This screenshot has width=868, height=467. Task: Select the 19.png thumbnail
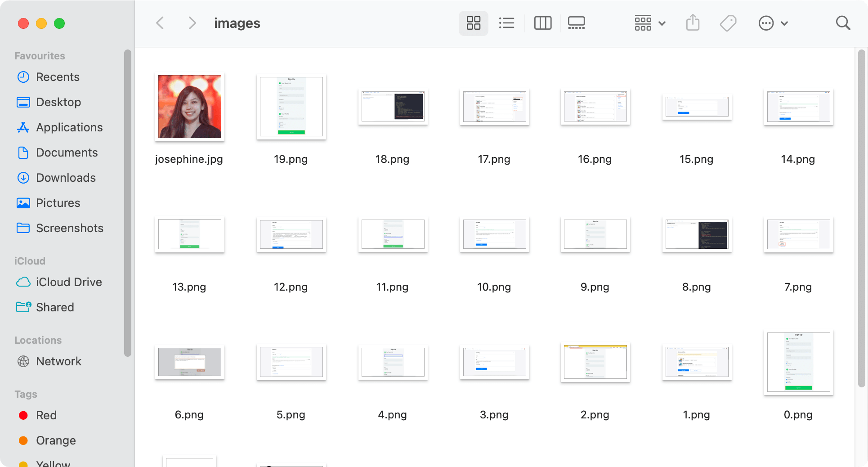click(x=291, y=107)
